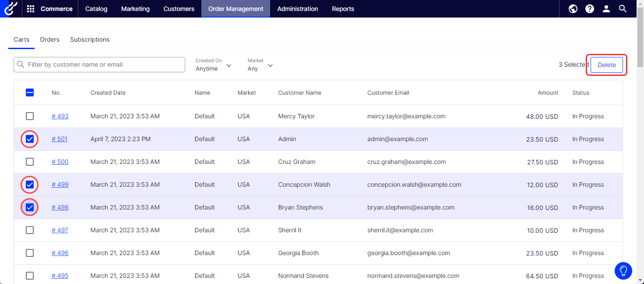Open cart link # 495

60,276
